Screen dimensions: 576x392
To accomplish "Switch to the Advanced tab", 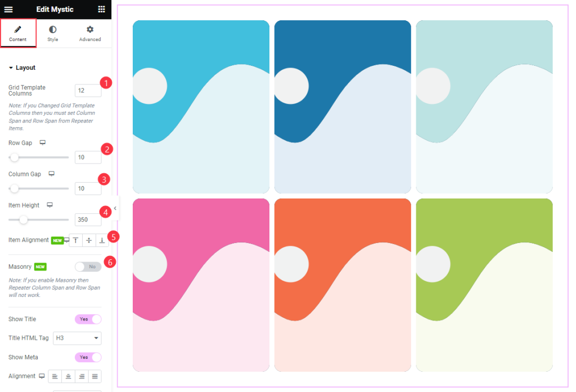I will pos(90,33).
